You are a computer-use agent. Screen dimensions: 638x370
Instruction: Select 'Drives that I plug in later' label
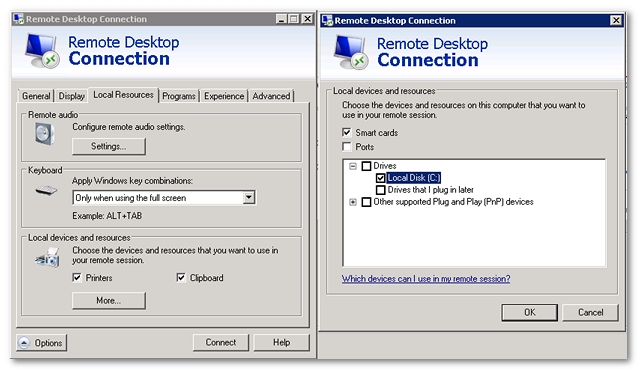click(x=430, y=190)
